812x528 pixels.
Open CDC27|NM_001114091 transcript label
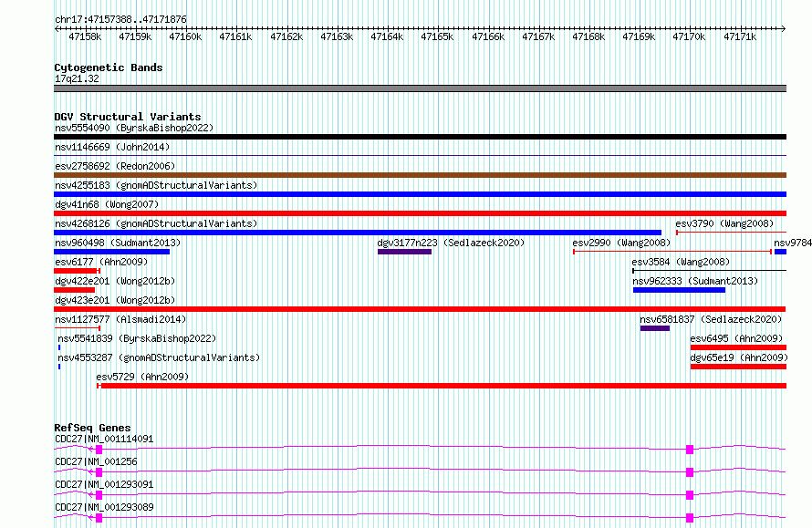click(104, 439)
